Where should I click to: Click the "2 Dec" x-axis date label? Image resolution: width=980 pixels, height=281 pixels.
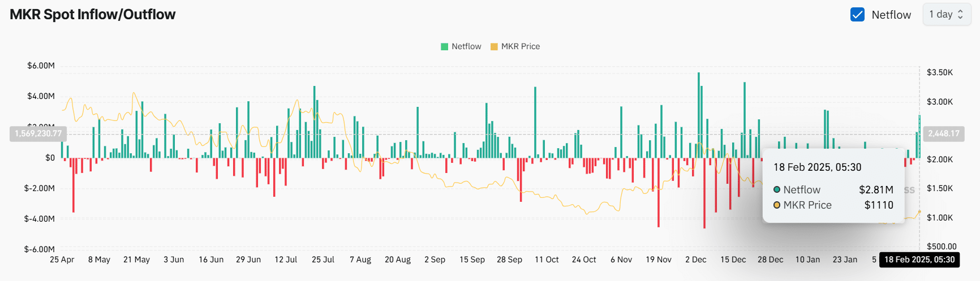695,260
